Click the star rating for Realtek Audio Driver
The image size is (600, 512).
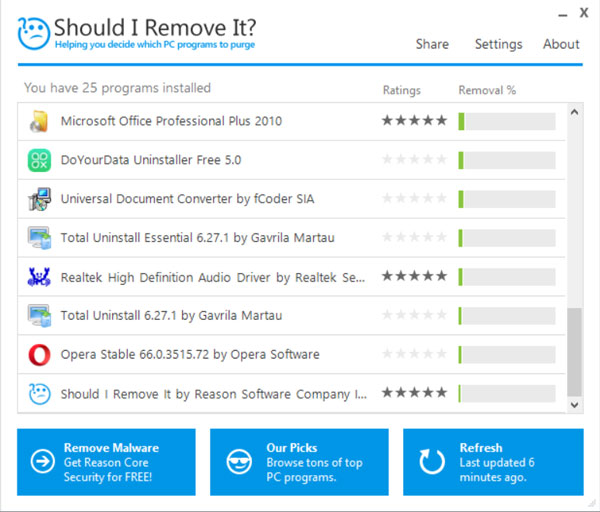414,276
